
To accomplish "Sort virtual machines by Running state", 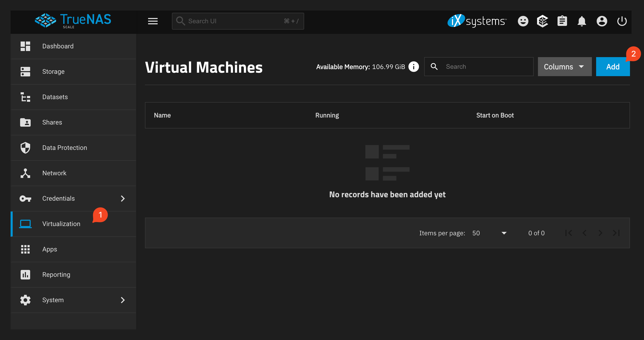I will (327, 115).
